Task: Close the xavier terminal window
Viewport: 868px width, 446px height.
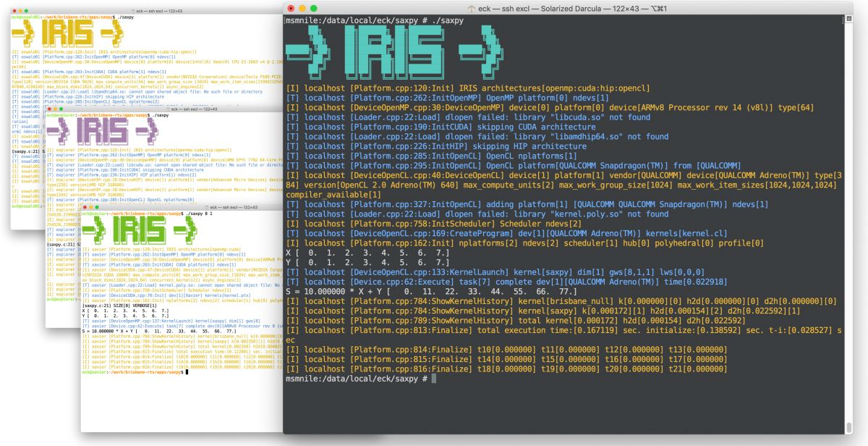Action: click(85, 207)
